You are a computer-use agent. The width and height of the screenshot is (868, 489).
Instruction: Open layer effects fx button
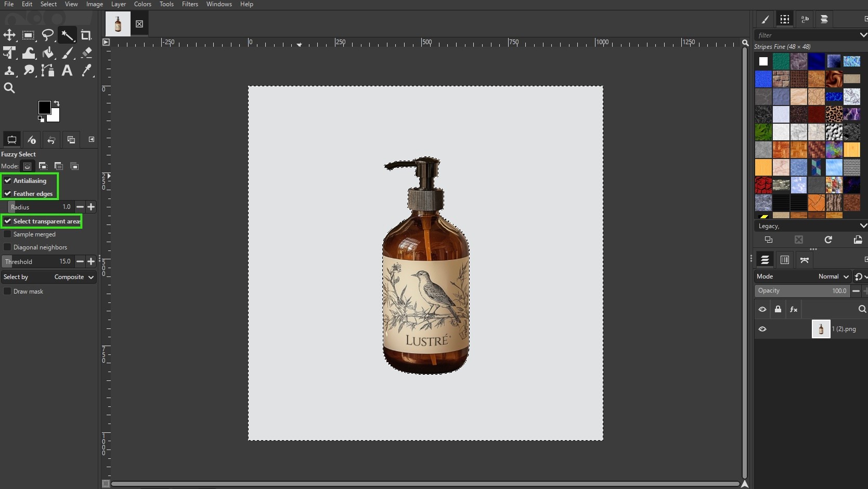point(794,309)
